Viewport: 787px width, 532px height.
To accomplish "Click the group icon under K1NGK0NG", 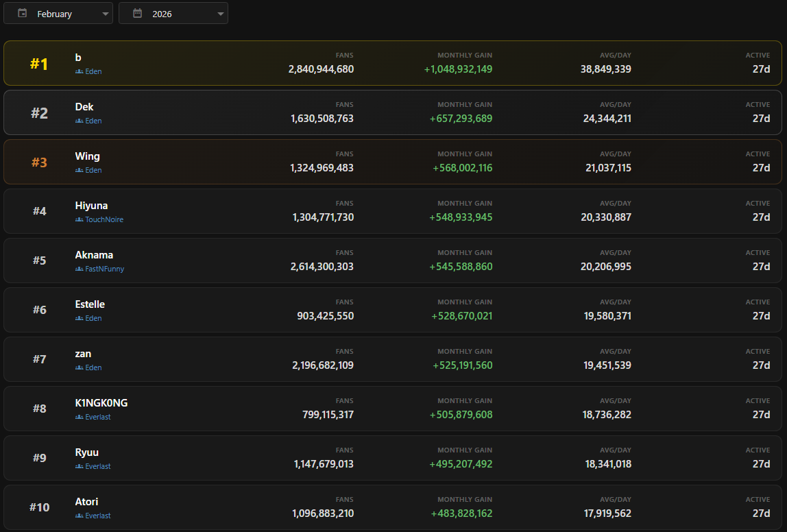I will [80, 417].
